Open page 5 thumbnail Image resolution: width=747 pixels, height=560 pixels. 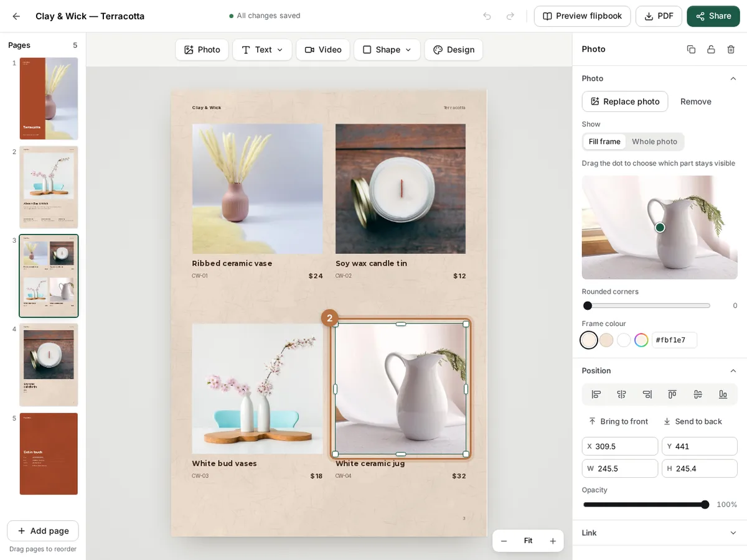49,454
